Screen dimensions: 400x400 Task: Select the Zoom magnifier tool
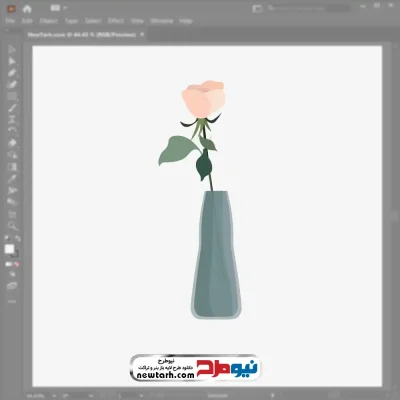[x=12, y=226]
